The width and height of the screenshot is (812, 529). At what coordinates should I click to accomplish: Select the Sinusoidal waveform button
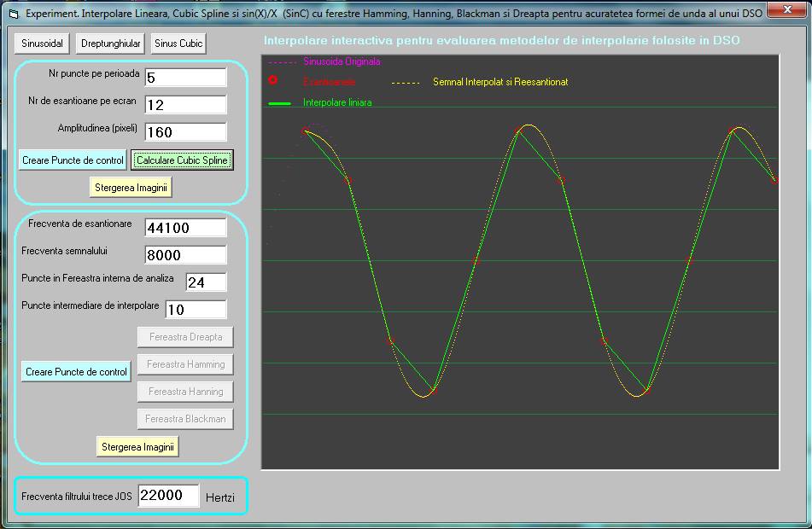(42, 44)
